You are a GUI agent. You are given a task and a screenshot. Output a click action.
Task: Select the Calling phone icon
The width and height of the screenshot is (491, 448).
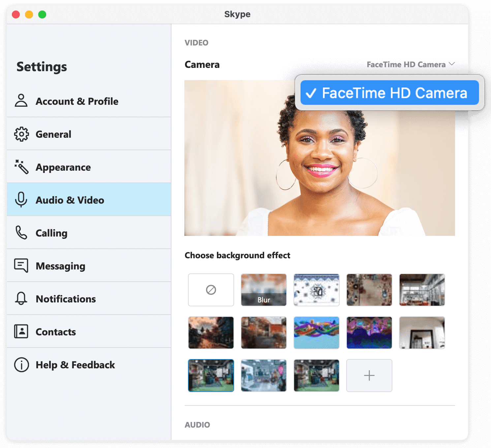(x=21, y=233)
